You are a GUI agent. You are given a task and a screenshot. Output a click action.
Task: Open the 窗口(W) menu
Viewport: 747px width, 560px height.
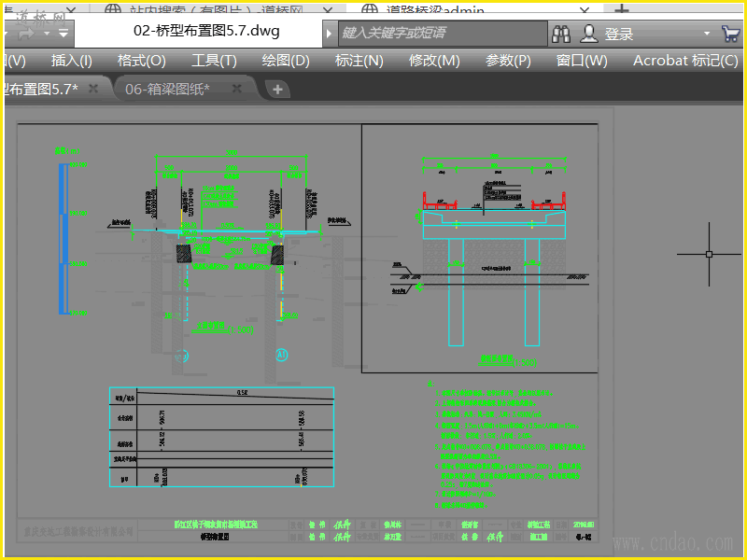582,61
